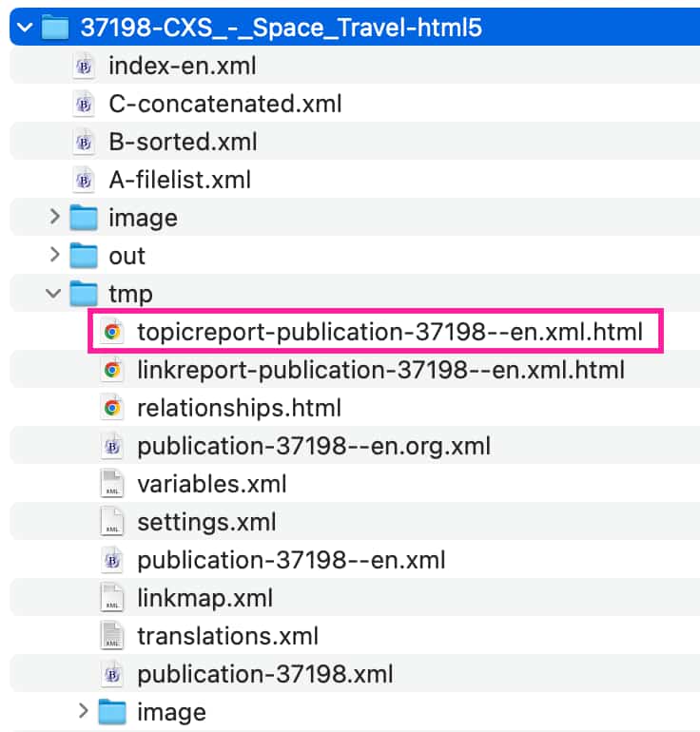
Task: Click the tmp folder icon
Action: (x=84, y=294)
